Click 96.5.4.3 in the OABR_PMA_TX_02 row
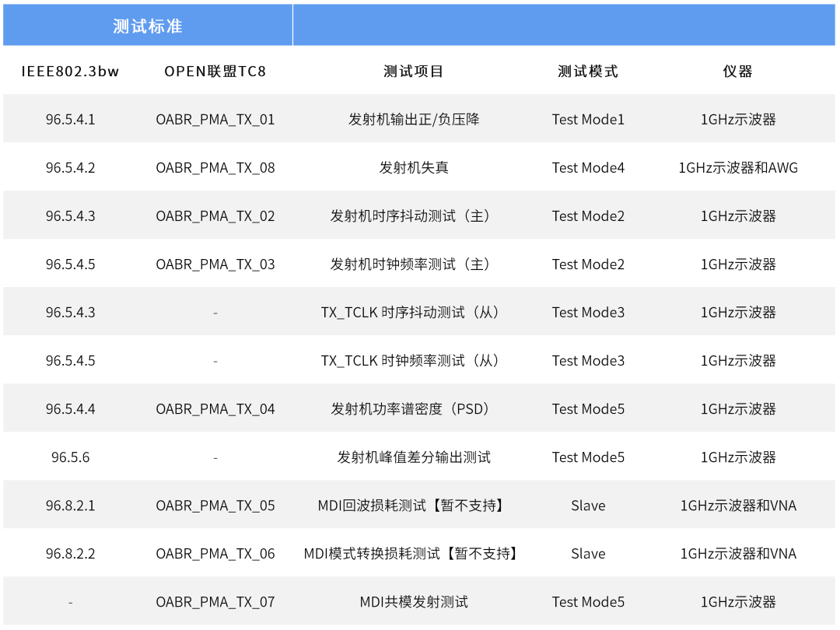The image size is (840, 630). (70, 216)
